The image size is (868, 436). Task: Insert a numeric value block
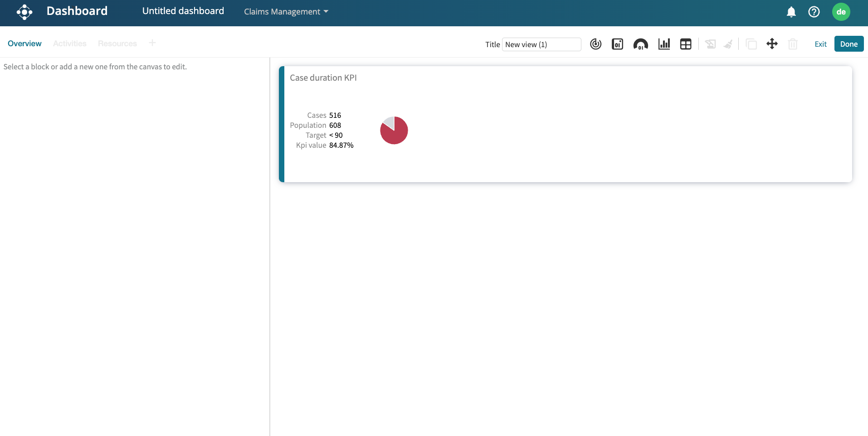point(617,44)
